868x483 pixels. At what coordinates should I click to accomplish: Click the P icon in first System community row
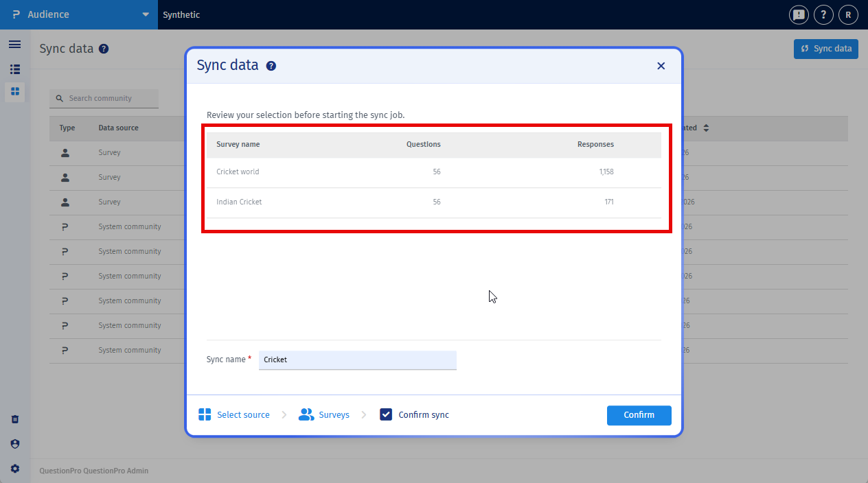pos(65,226)
